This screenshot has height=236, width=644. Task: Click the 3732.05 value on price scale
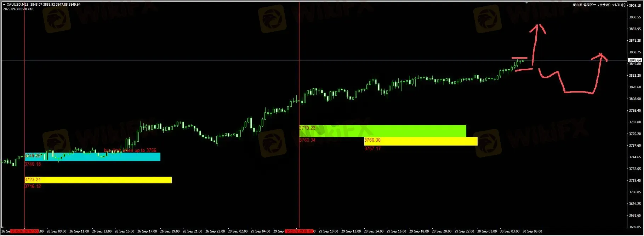(x=635, y=169)
